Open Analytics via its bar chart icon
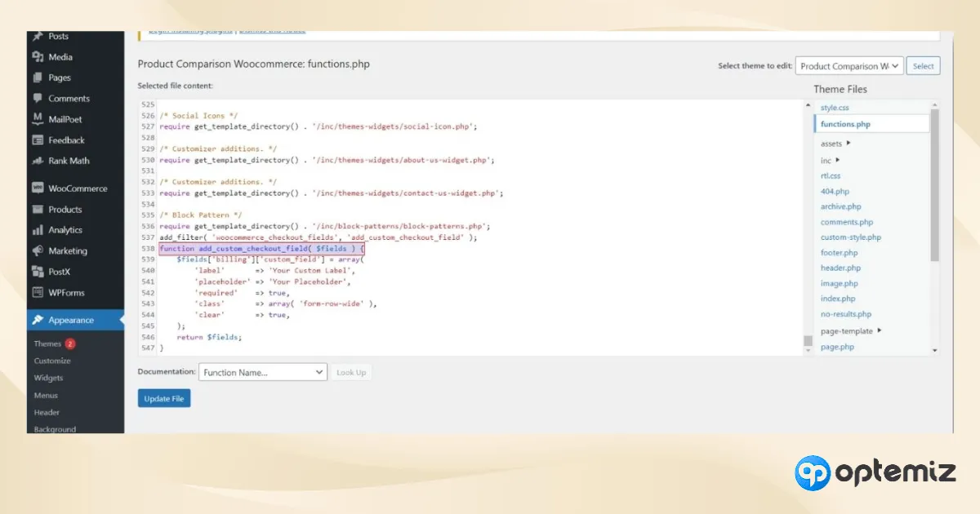This screenshot has width=980, height=514. click(38, 230)
